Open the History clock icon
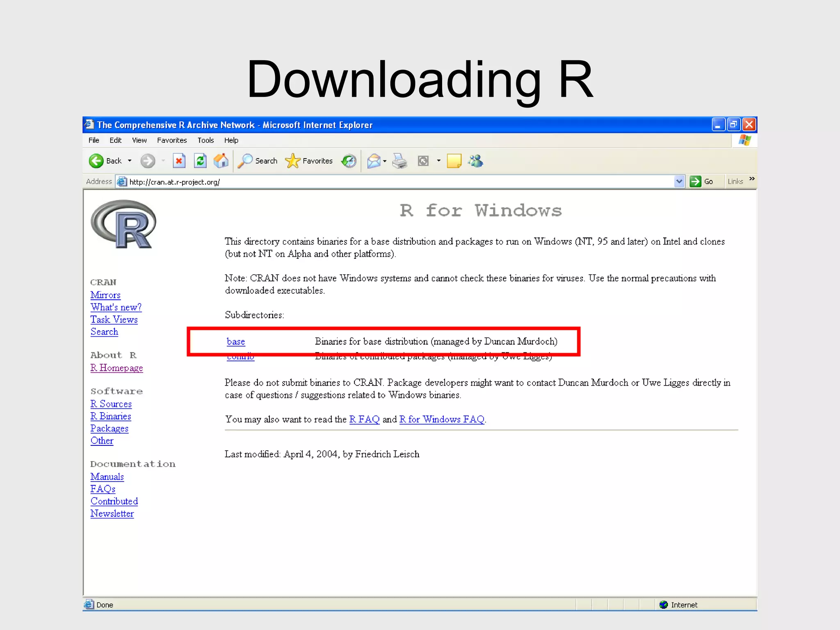The height and width of the screenshot is (630, 840). (x=349, y=161)
